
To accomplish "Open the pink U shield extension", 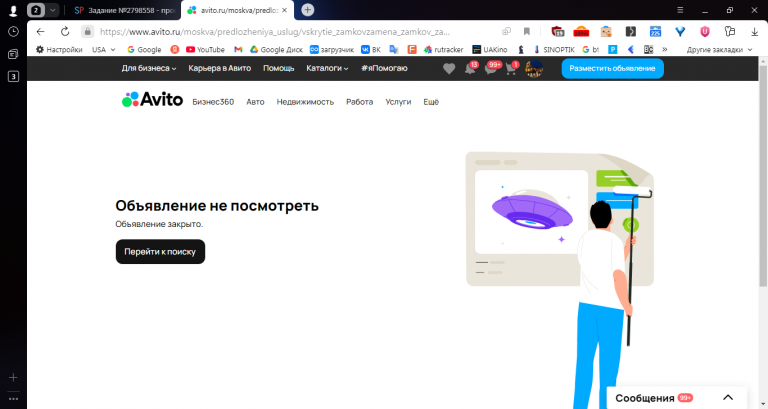I will click(x=704, y=31).
